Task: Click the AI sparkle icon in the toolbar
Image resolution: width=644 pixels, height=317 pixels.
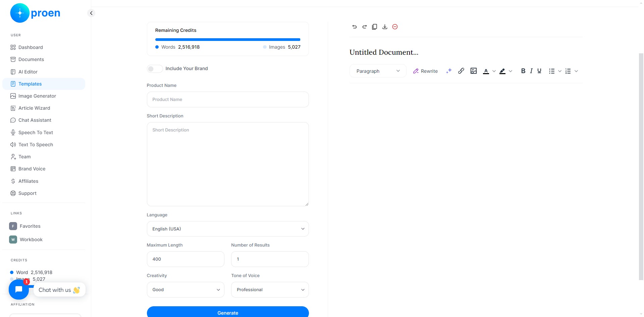Action: [x=449, y=71]
